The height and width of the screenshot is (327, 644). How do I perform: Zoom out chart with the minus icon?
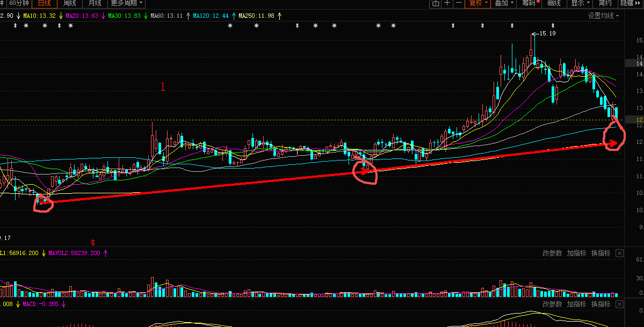pos(459,3)
